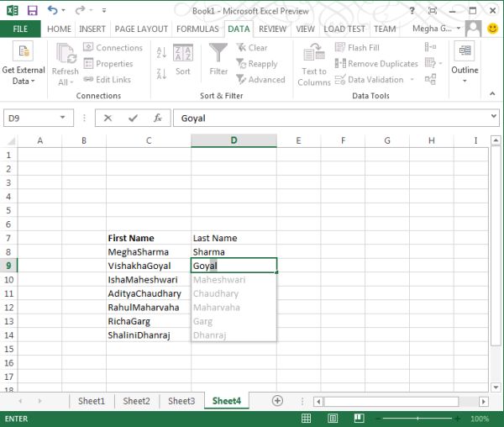504x427 pixels.
Task: Collapse the ribbon with the chevron
Action: pyautogui.click(x=492, y=94)
